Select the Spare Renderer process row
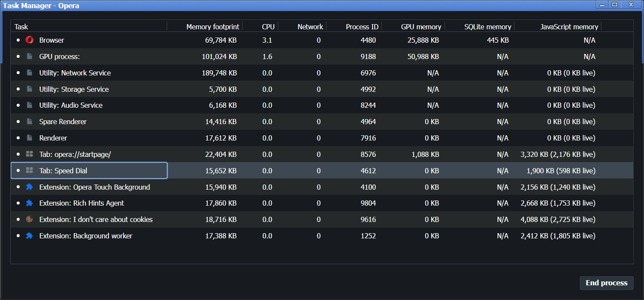The height and width of the screenshot is (300, 644). click(x=322, y=122)
